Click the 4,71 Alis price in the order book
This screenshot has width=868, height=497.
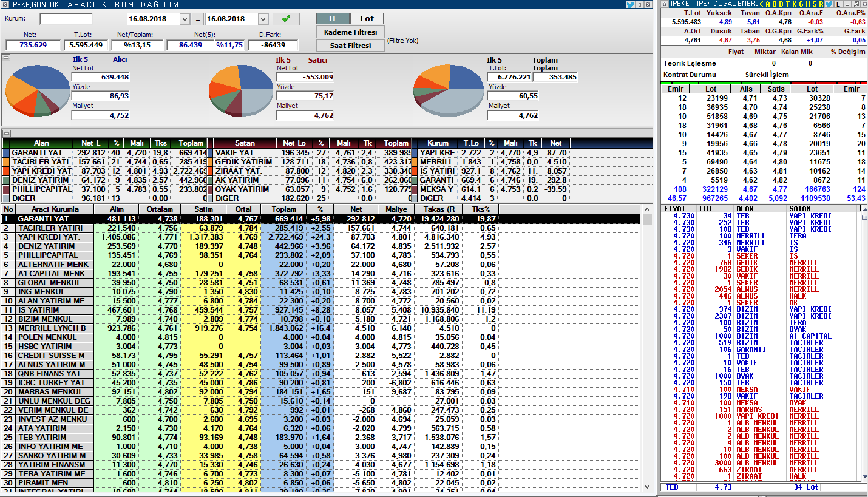tap(750, 98)
